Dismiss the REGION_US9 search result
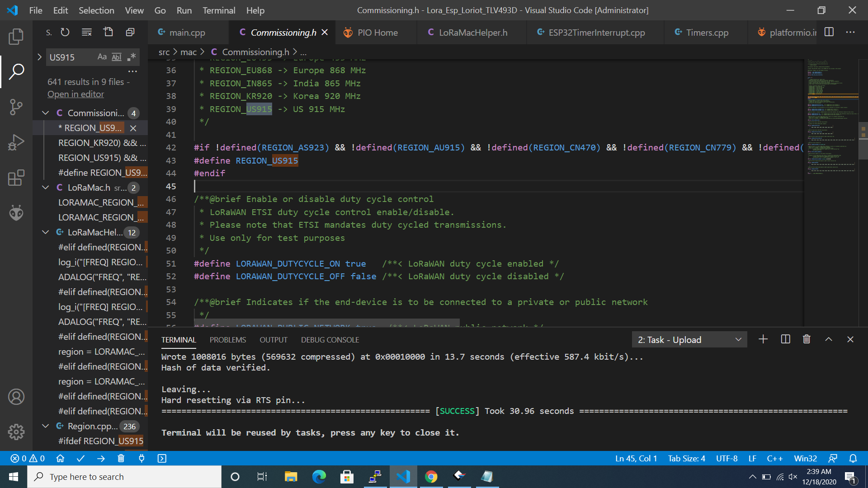This screenshot has width=868, height=488. point(132,128)
